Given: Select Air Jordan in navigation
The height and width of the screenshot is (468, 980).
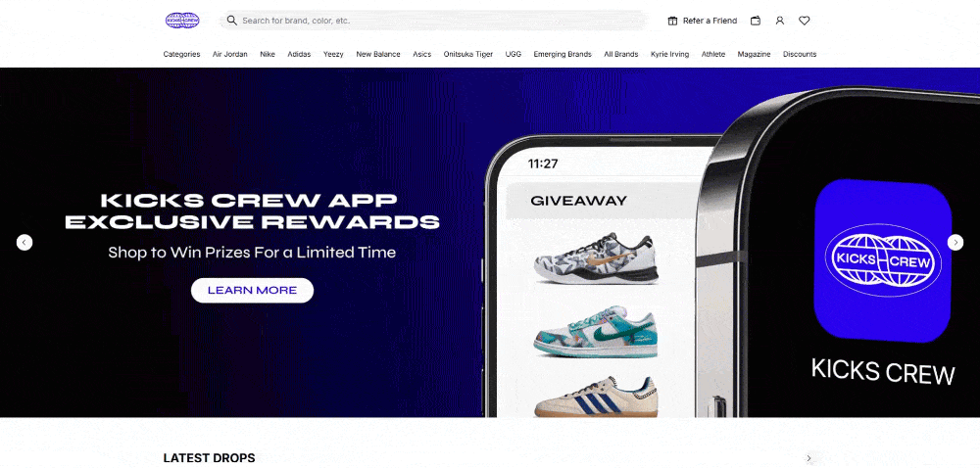Looking at the screenshot, I should pyautogui.click(x=230, y=54).
